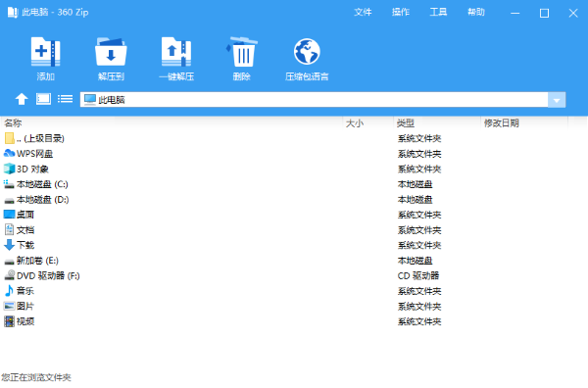Click 系统文件夹 type cell in 视频 row

419,321
